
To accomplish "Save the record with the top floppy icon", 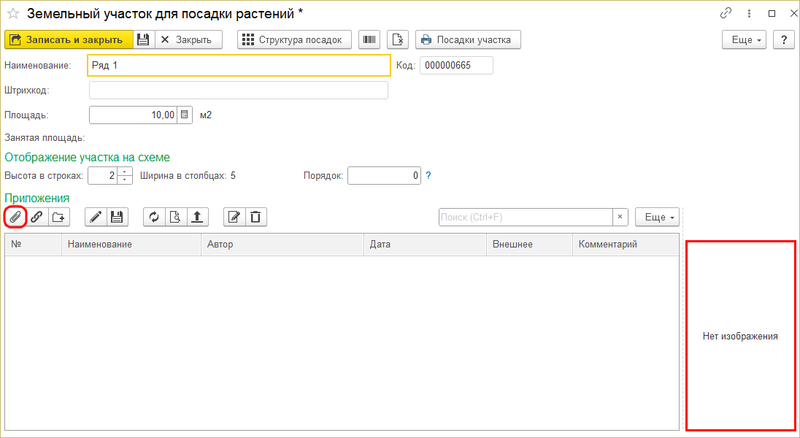I will coord(143,40).
